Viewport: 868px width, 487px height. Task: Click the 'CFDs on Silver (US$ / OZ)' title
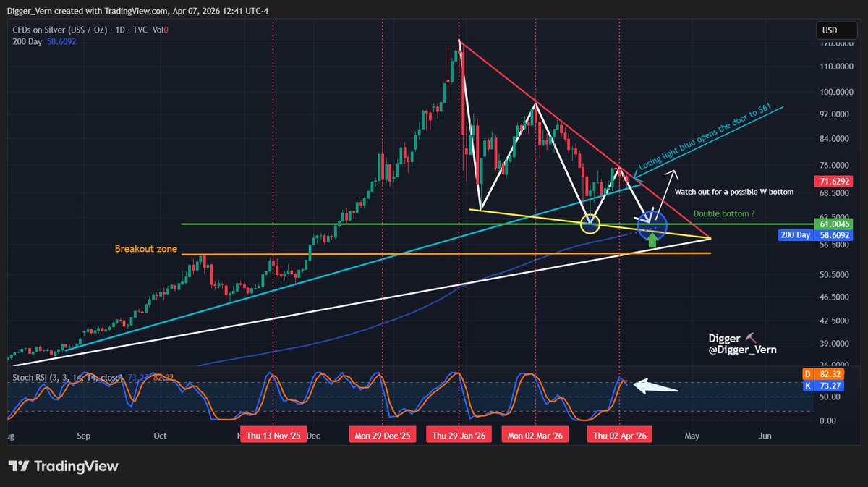click(60, 30)
